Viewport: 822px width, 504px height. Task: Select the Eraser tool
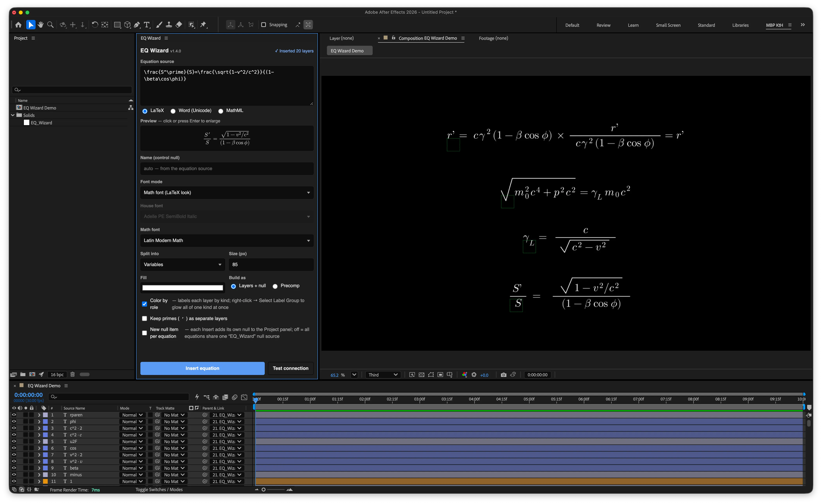tap(179, 25)
